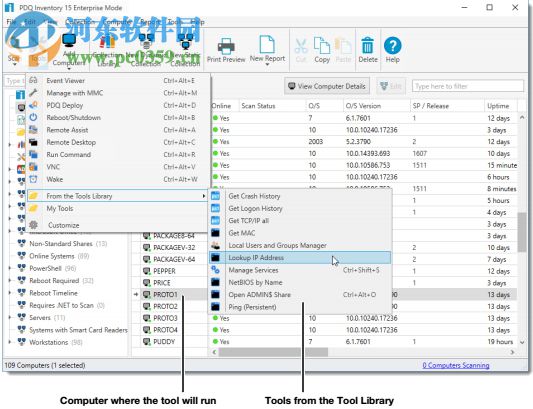Select the Reboot Timeline collection
This screenshot has height=409, width=533.
pyautogui.click(x=53, y=293)
